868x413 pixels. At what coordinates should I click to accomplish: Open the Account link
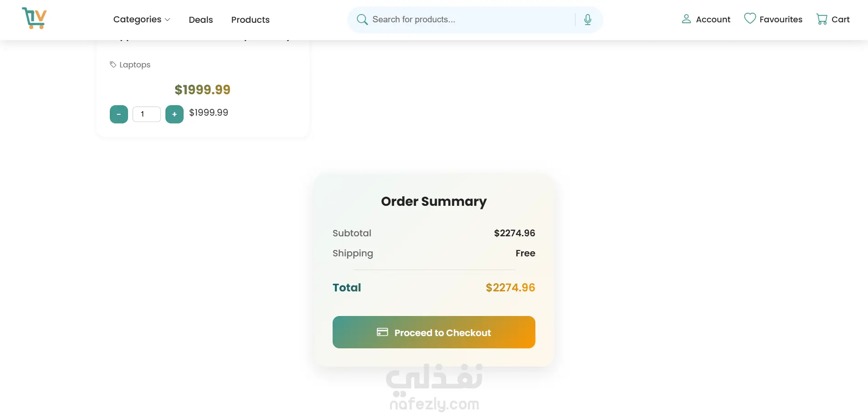713,20
